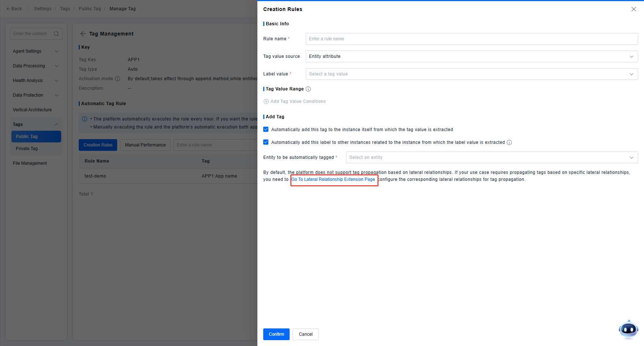Open the Lateral Relationship Extension Page link
This screenshot has height=346, width=644.
[333, 179]
